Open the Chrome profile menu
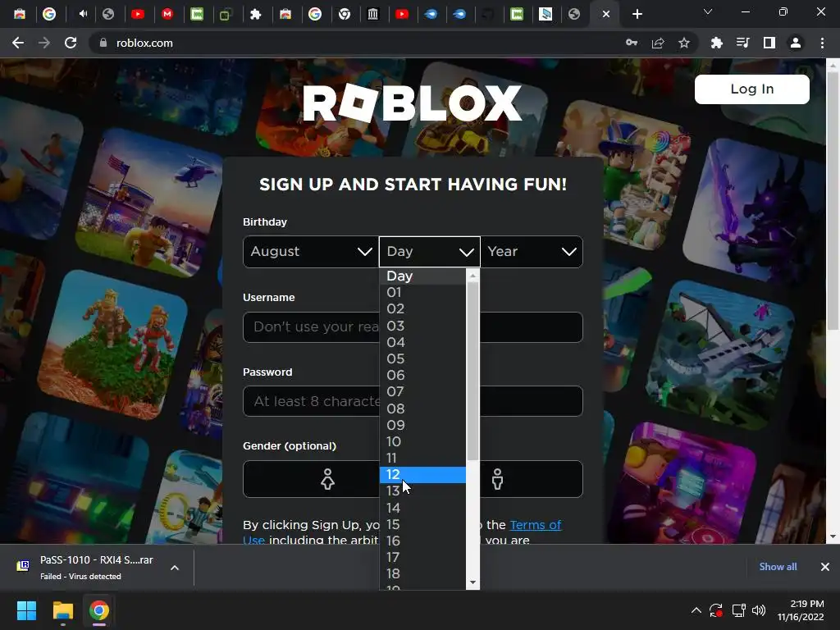This screenshot has height=630, width=840. point(796,43)
